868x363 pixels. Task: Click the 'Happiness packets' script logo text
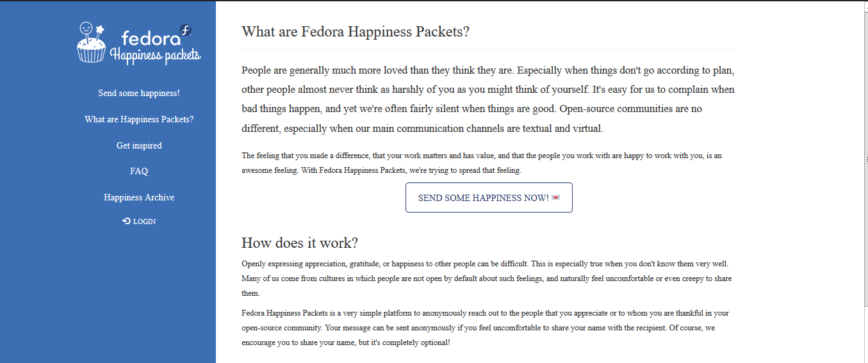155,55
